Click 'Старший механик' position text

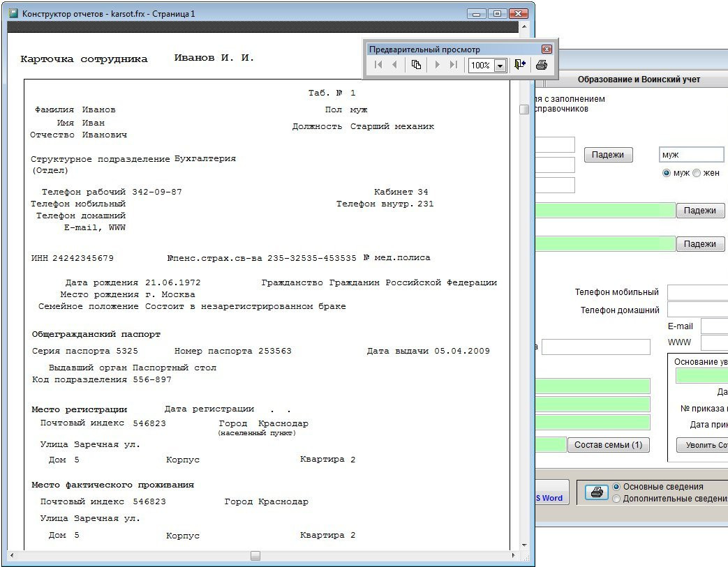coord(392,126)
